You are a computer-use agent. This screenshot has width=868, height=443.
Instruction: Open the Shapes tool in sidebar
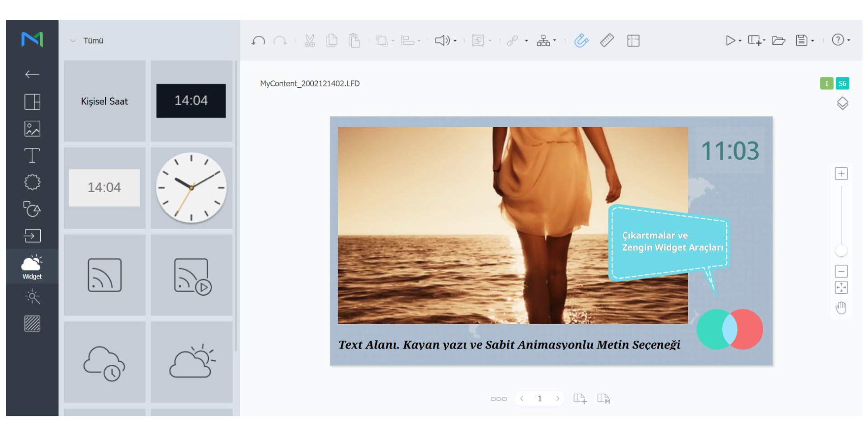click(32, 209)
